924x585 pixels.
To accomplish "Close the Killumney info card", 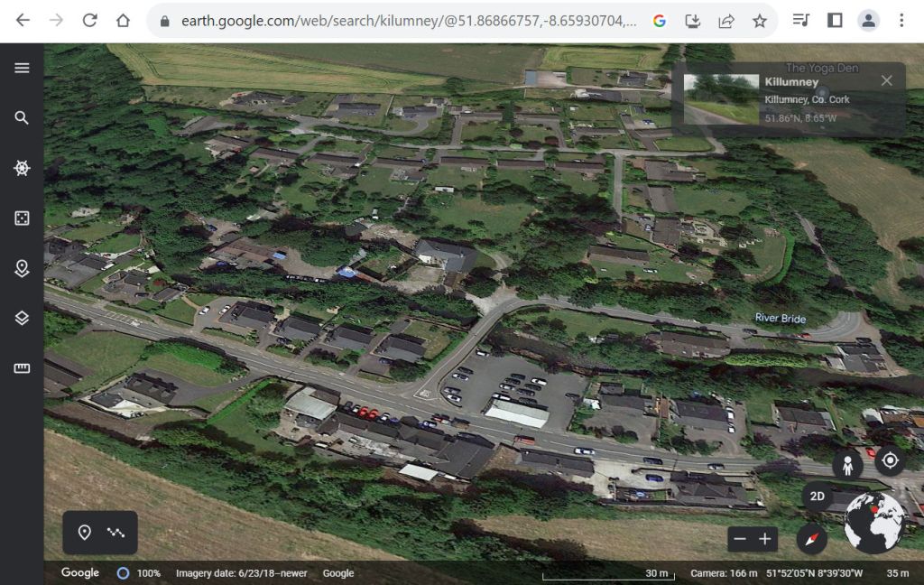I will [x=886, y=81].
